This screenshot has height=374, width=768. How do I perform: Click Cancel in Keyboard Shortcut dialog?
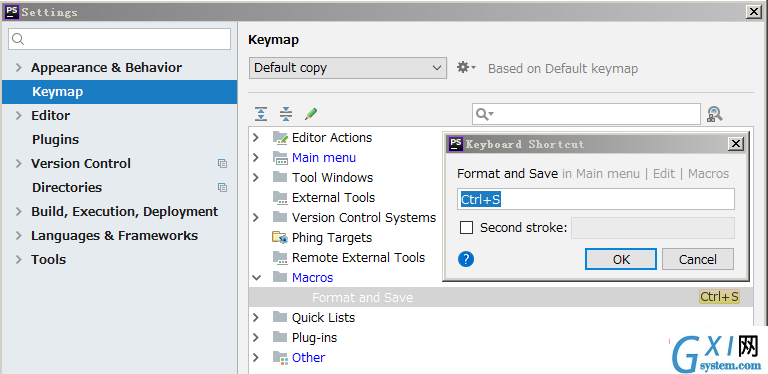[x=697, y=259]
